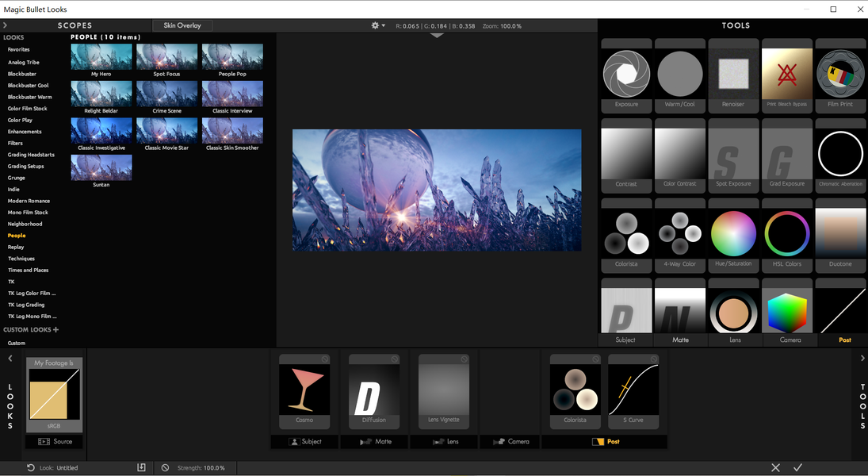Reset the look with the circular arrow icon

tap(30, 468)
